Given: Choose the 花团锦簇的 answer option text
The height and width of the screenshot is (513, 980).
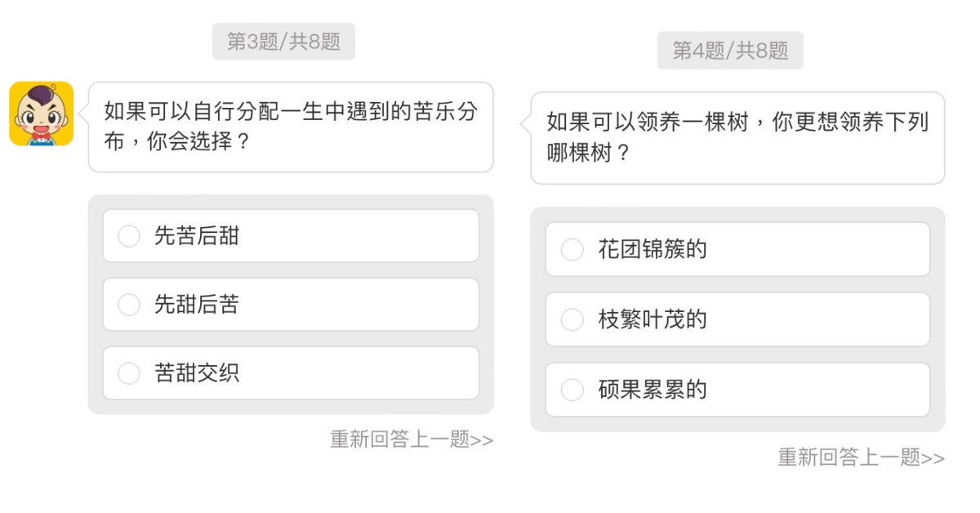Looking at the screenshot, I should [x=652, y=249].
